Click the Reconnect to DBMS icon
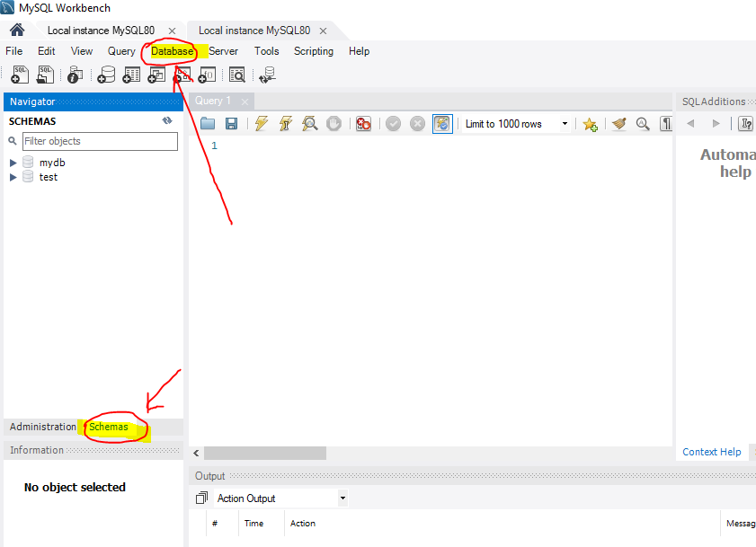The height and width of the screenshot is (547, 756). [x=266, y=75]
